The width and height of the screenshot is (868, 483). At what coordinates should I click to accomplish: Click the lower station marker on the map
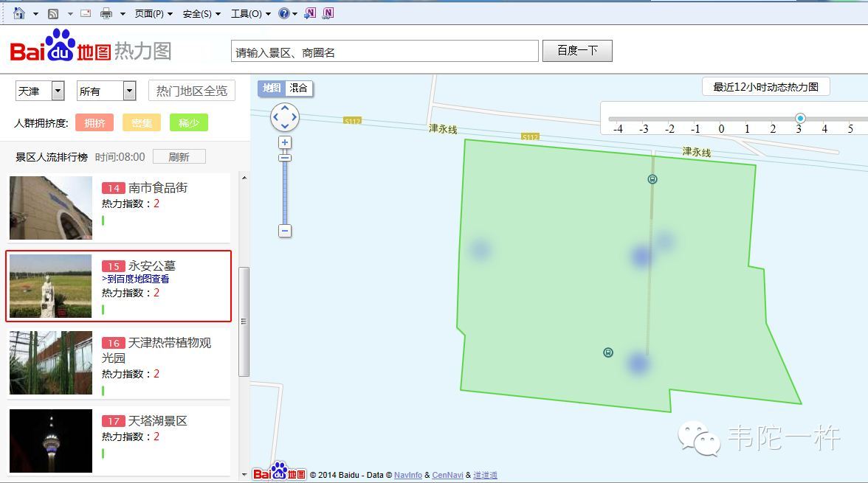tap(608, 352)
